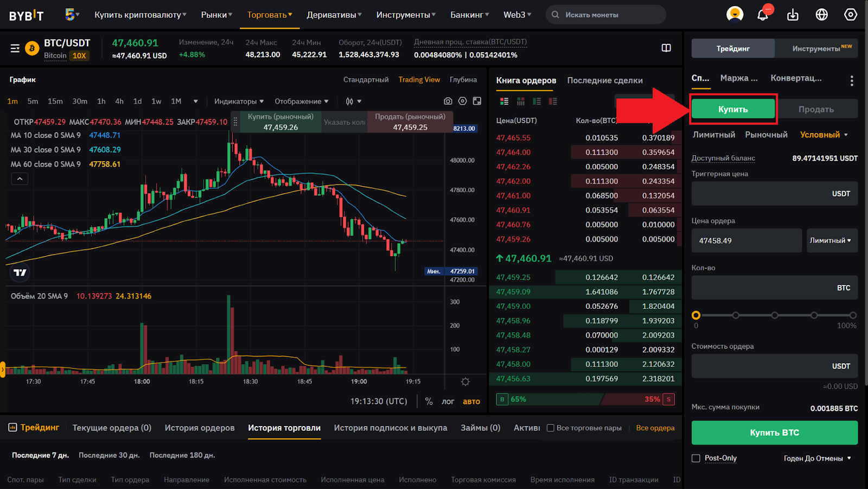Open the notifications bell
Screen dimensions: 868x489
(x=763, y=14)
